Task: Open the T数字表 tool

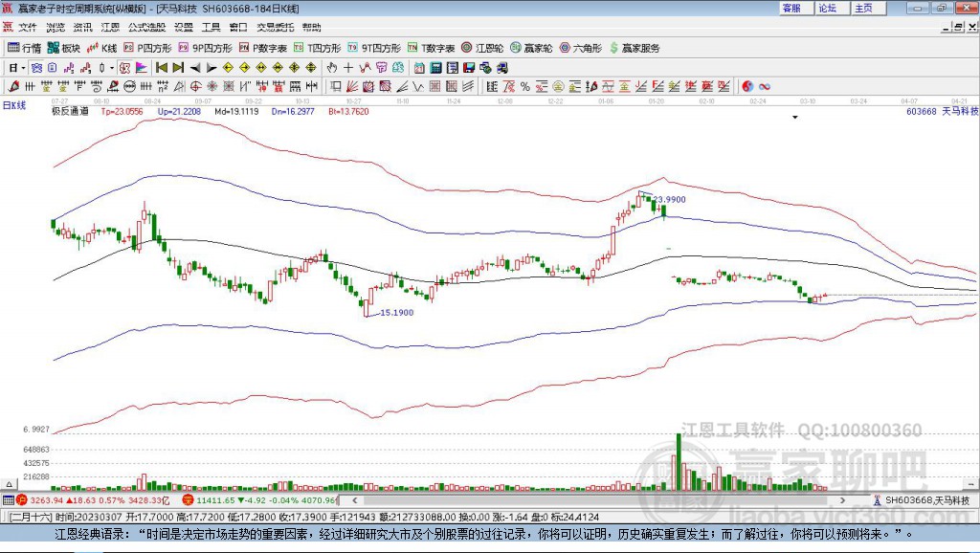Action: pos(432,48)
